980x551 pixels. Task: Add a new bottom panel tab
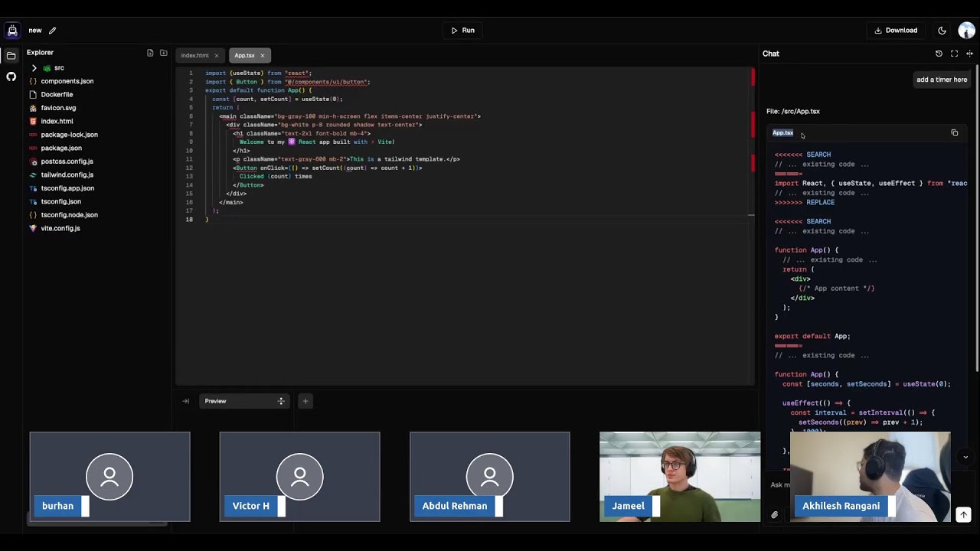click(305, 401)
